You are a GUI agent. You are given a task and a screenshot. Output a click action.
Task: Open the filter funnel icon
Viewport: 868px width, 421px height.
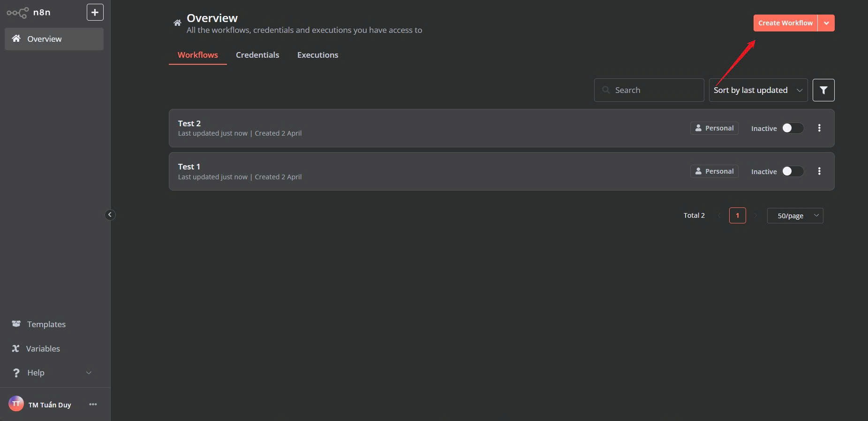pos(823,90)
